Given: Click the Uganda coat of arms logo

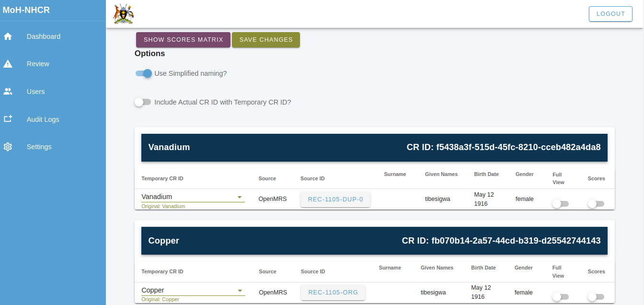Looking at the screenshot, I should pos(123,14).
